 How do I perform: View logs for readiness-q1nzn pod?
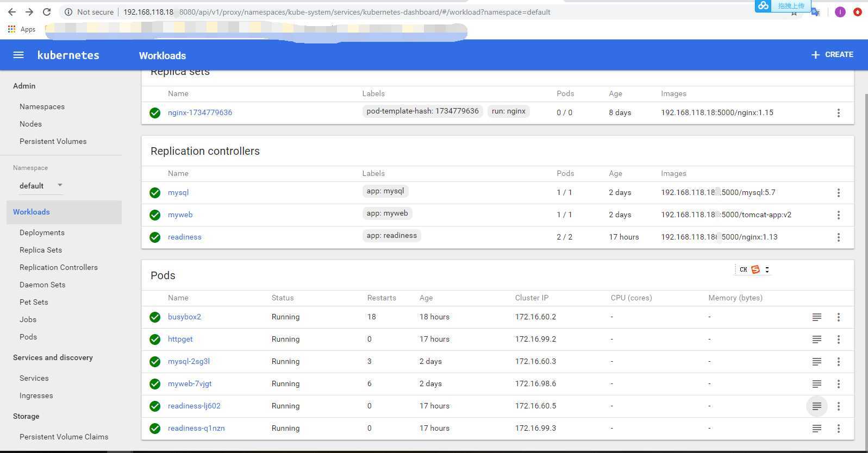816,429
